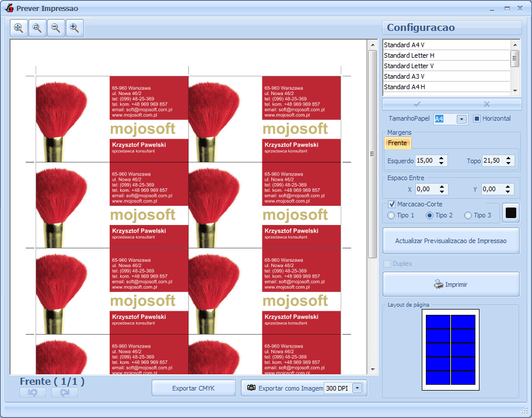Viewport: 532px width, 418px height.
Task: Select Standard A4 V in list
Action: pos(446,45)
